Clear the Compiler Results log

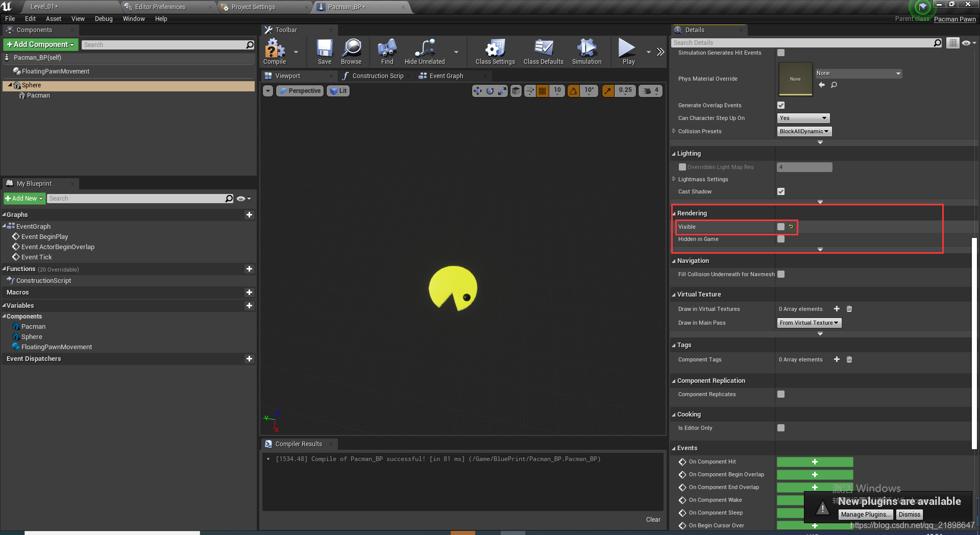point(653,520)
